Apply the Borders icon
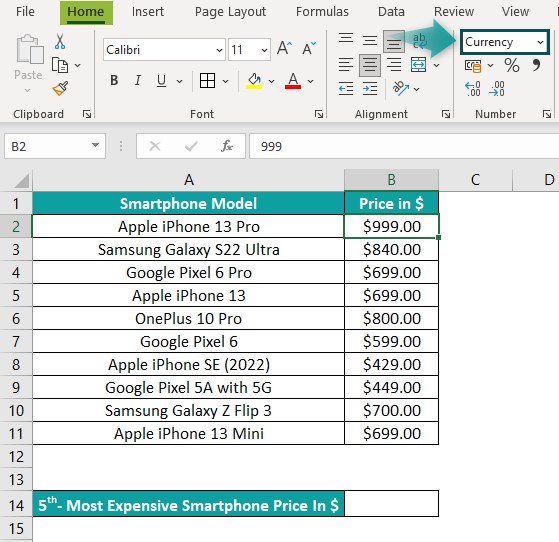Image resolution: width=559 pixels, height=542 pixels. point(207,81)
